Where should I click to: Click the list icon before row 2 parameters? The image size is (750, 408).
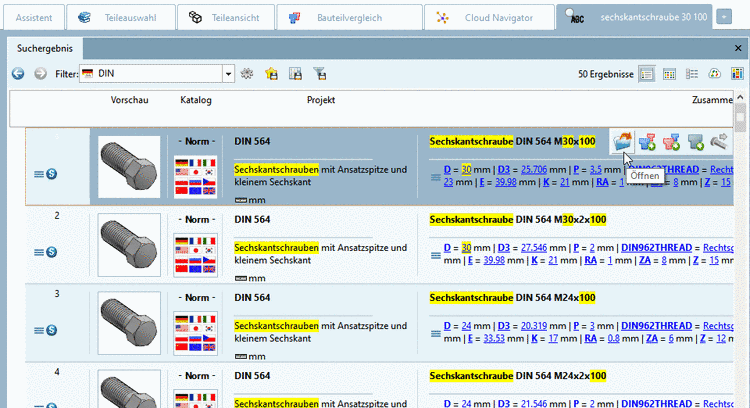tap(435, 255)
